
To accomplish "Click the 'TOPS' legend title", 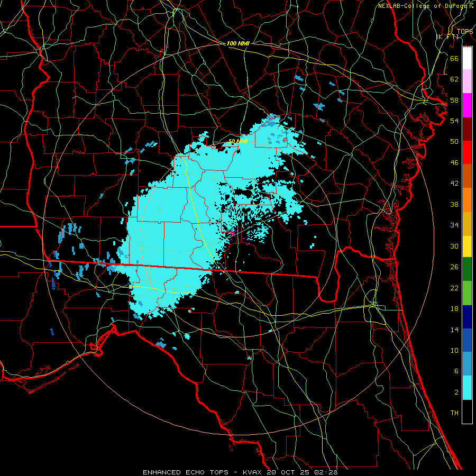I will coord(465,31).
